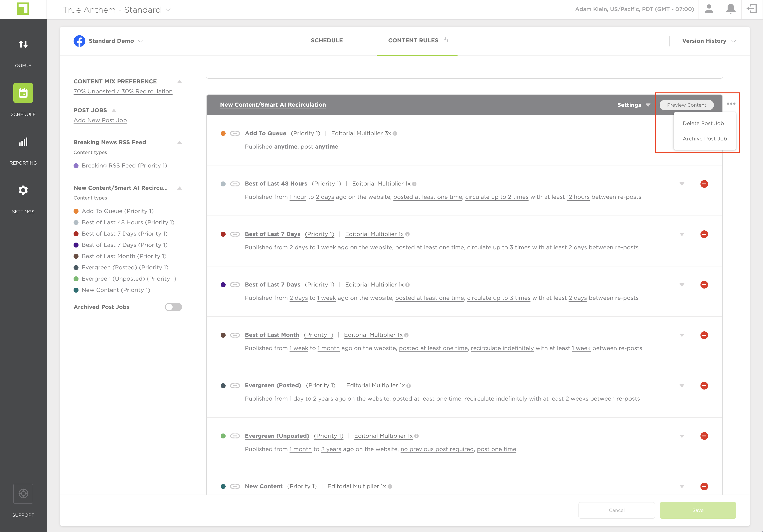Click link icon on Add To Queue row
Viewport: 763px width, 532px height.
235,133
